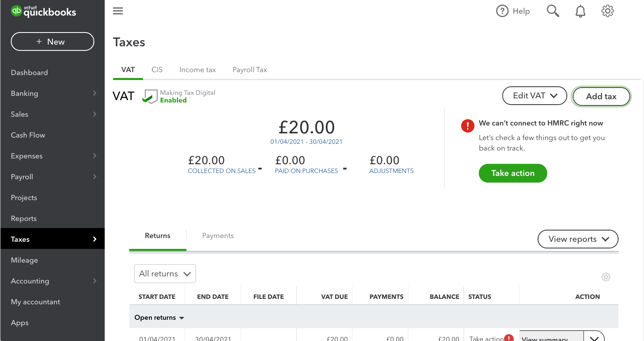Screen dimensions: 644x341
Task: Open the Help question mark icon
Action: click(502, 11)
